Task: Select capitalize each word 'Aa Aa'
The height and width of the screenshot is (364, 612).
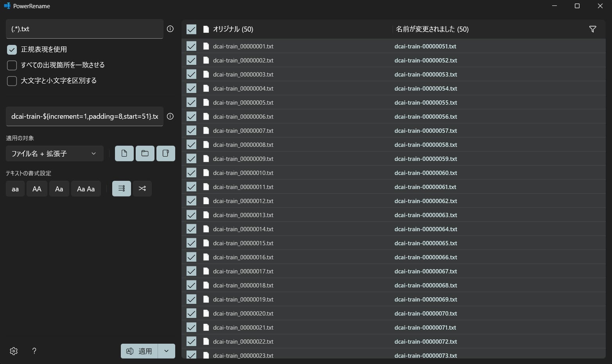Action: tap(86, 189)
